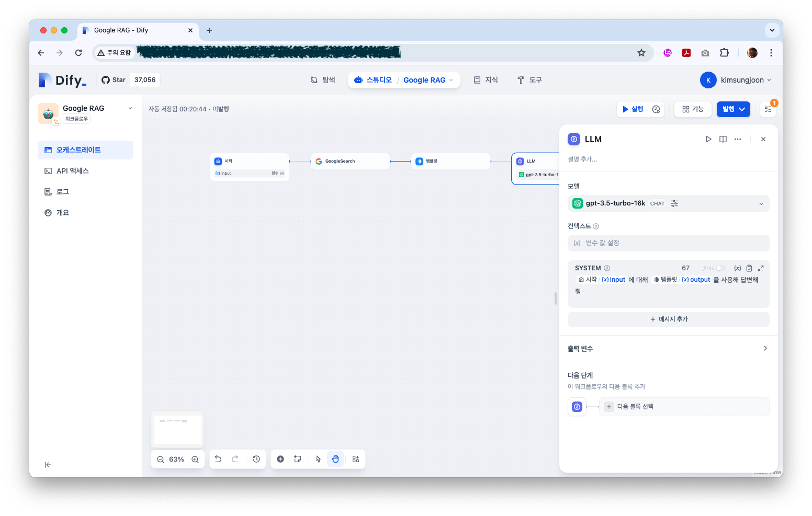Open the Google RAG app dropdown in sidebar
This screenshot has height=516, width=812.
[x=130, y=108]
